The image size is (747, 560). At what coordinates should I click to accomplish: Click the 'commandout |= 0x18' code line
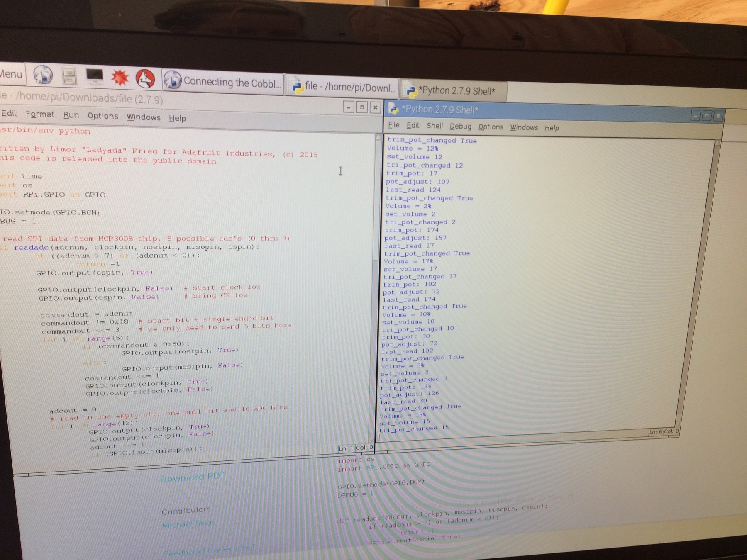click(85, 322)
